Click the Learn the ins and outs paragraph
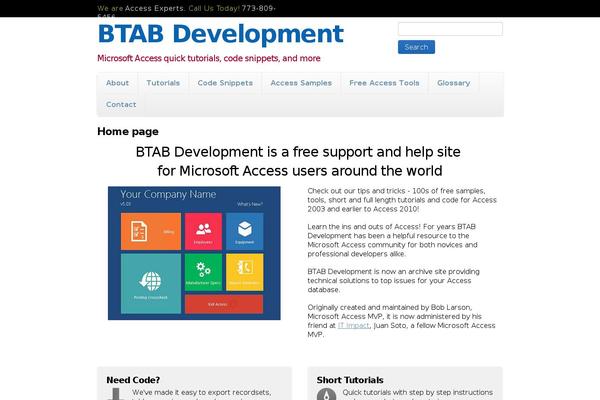The image size is (600, 400). coord(392,240)
